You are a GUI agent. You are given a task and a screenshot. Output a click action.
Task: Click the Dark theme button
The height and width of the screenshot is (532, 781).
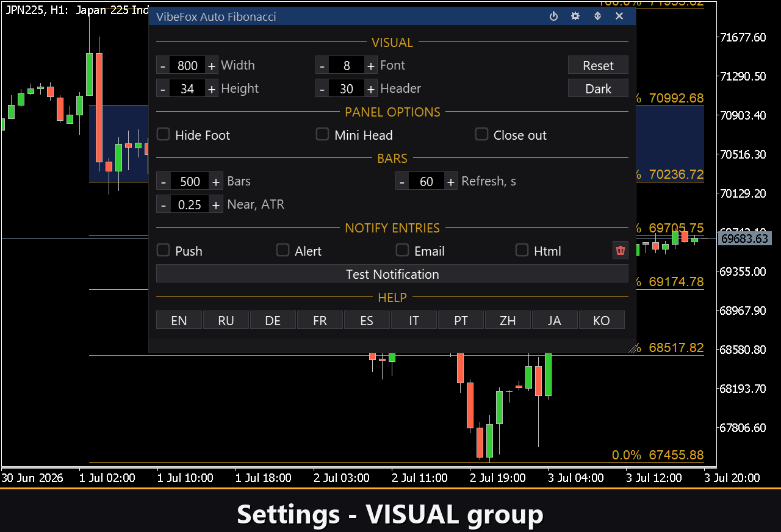point(598,88)
